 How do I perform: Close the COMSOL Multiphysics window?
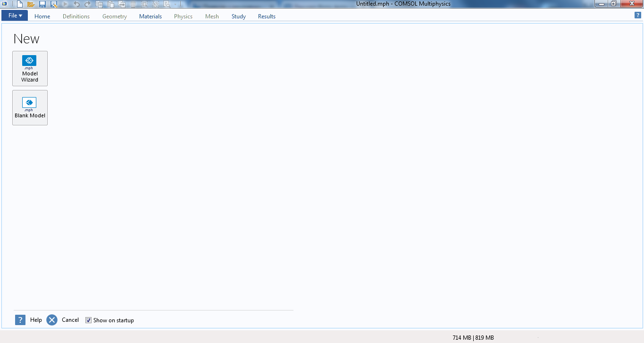[x=631, y=4]
